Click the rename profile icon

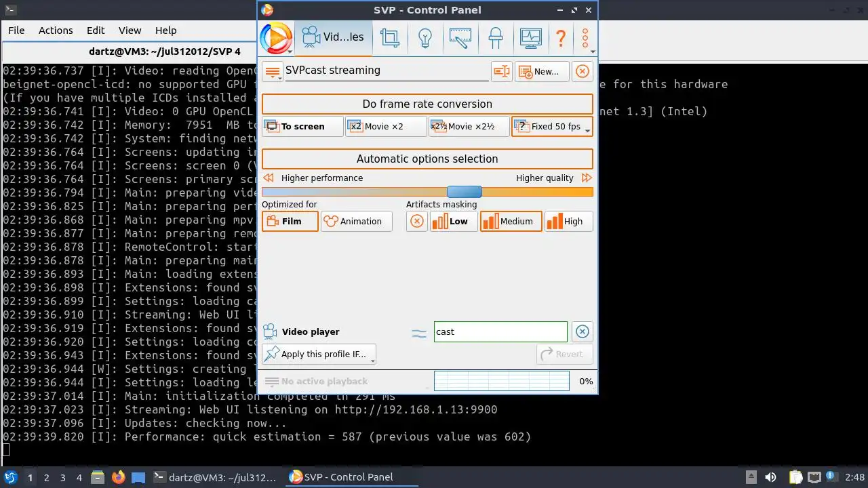pyautogui.click(x=502, y=71)
